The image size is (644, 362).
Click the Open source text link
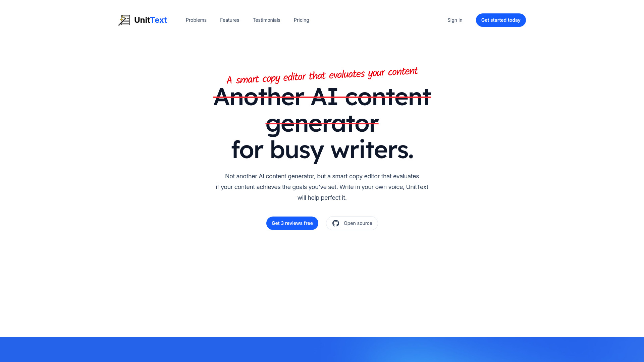click(x=358, y=223)
